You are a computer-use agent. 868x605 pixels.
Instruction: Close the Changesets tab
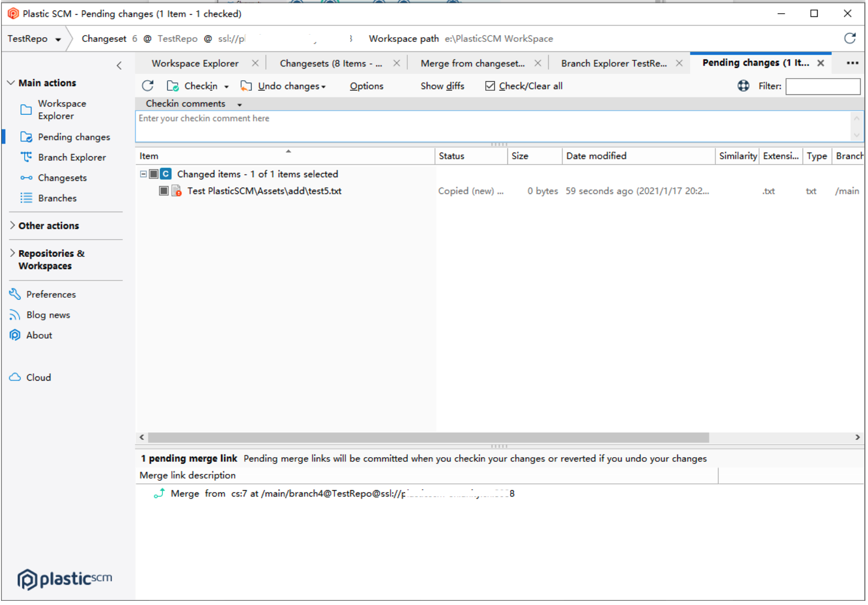tap(397, 63)
